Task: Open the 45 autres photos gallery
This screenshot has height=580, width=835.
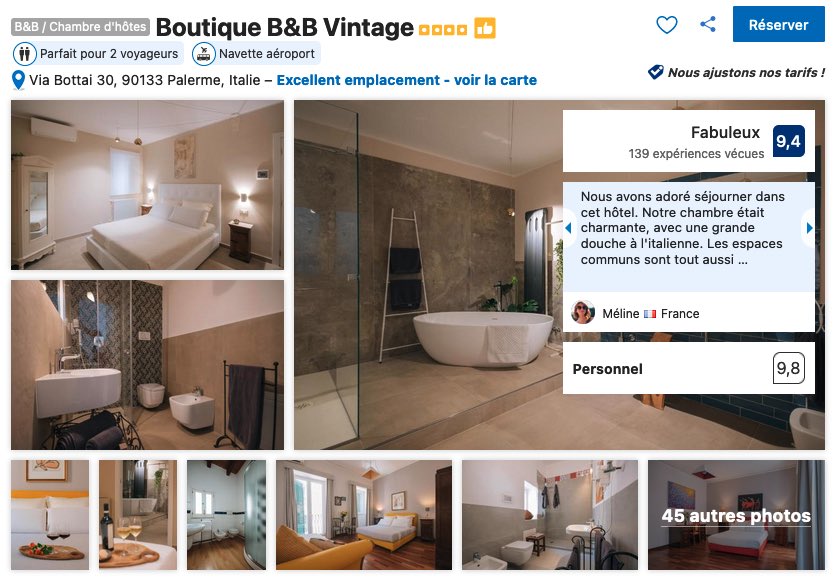Action: click(736, 515)
